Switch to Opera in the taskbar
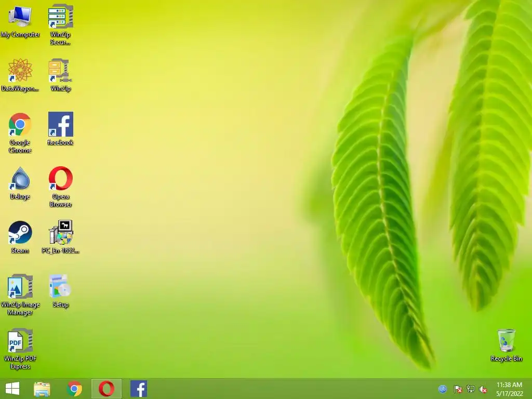The width and height of the screenshot is (532, 399). pos(107,389)
